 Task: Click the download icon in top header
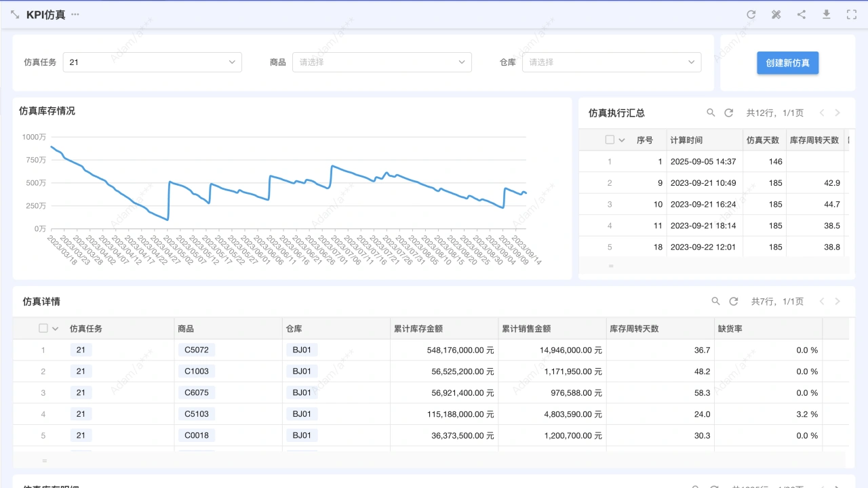tap(827, 14)
